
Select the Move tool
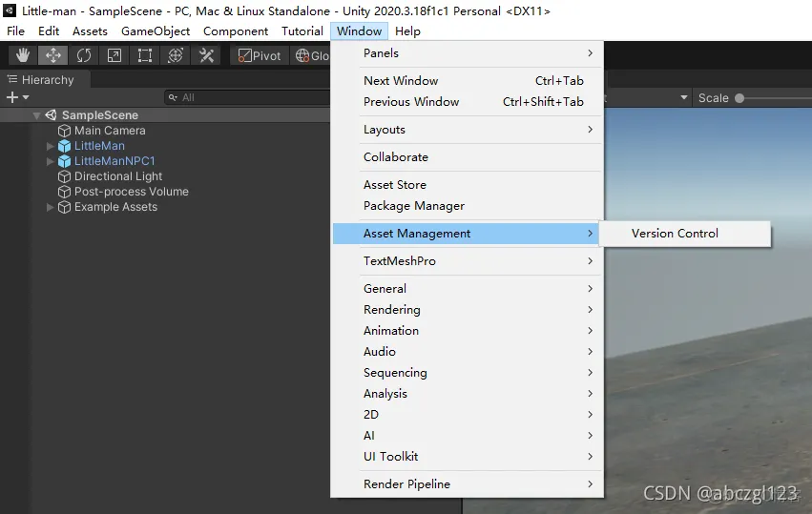point(53,55)
